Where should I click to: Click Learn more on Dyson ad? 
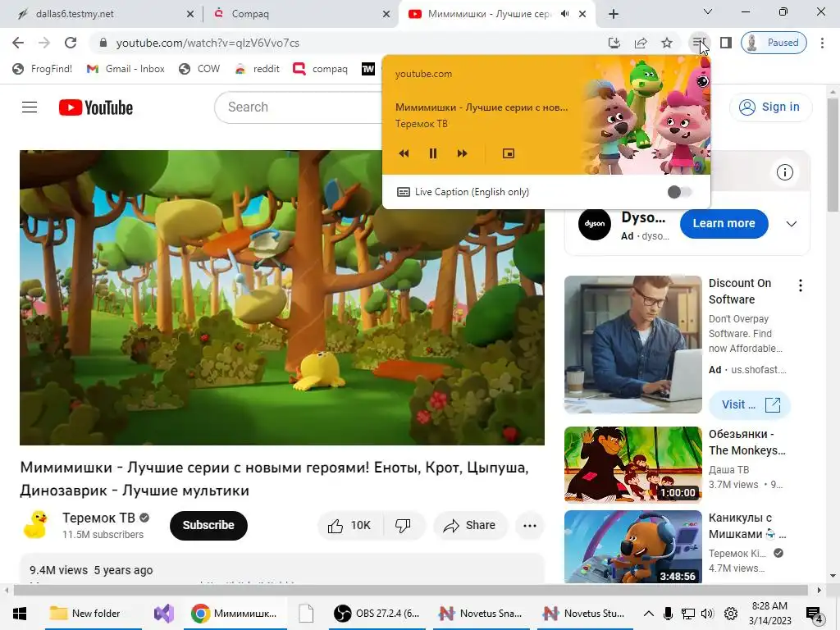(724, 223)
